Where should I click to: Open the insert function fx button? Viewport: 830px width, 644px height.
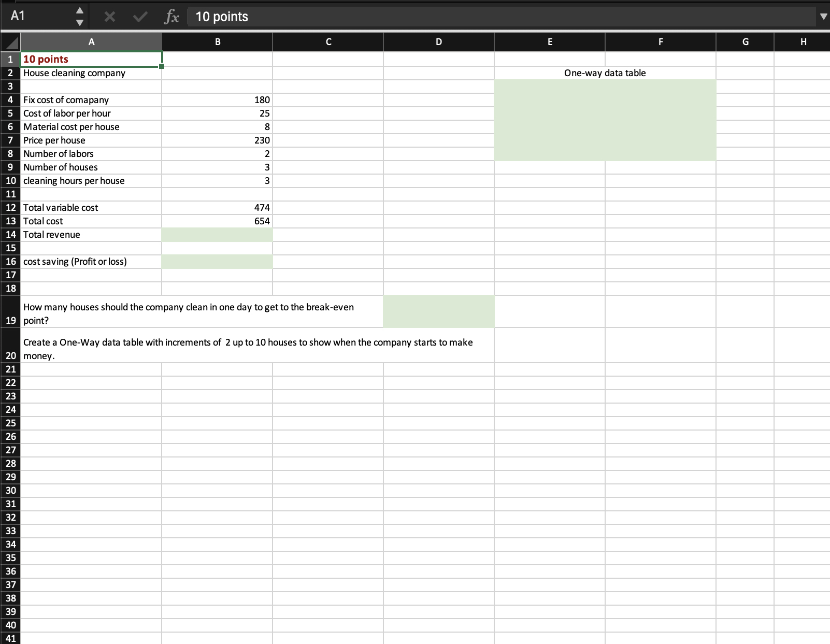(x=171, y=17)
